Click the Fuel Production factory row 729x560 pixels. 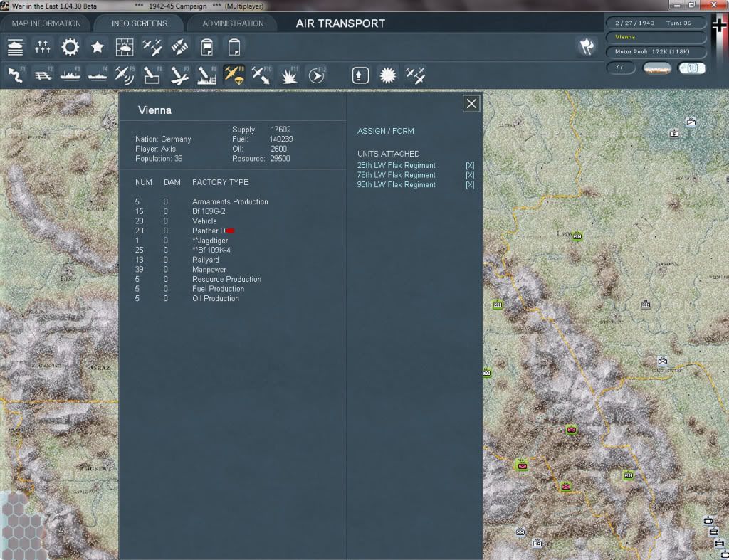pos(189,289)
